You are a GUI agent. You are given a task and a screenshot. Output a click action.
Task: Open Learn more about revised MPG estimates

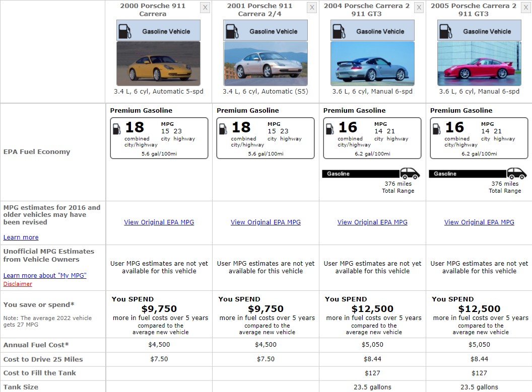tap(21, 238)
